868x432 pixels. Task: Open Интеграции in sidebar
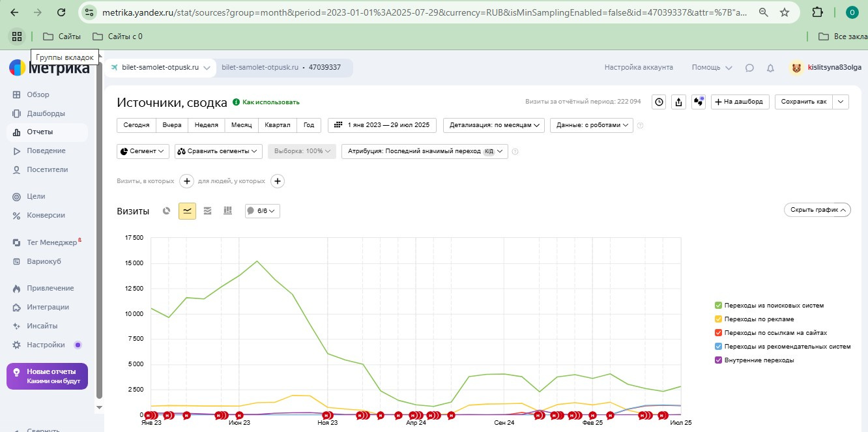pyautogui.click(x=48, y=307)
